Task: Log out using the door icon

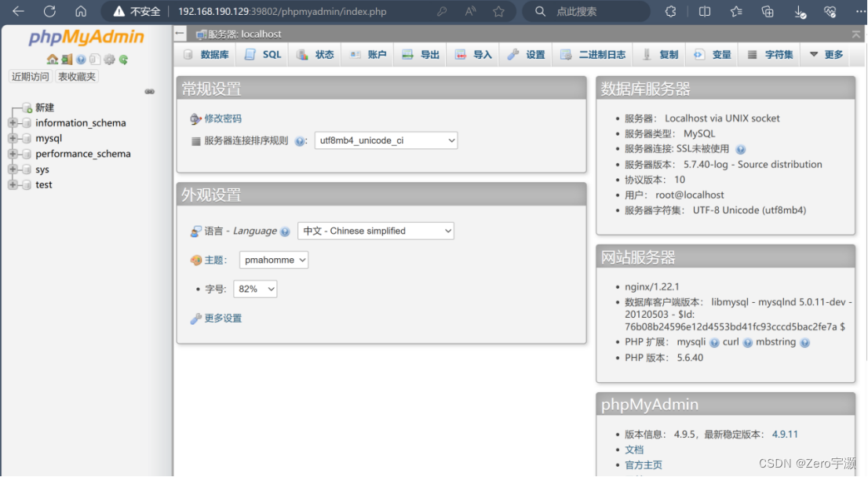Action: (67, 59)
